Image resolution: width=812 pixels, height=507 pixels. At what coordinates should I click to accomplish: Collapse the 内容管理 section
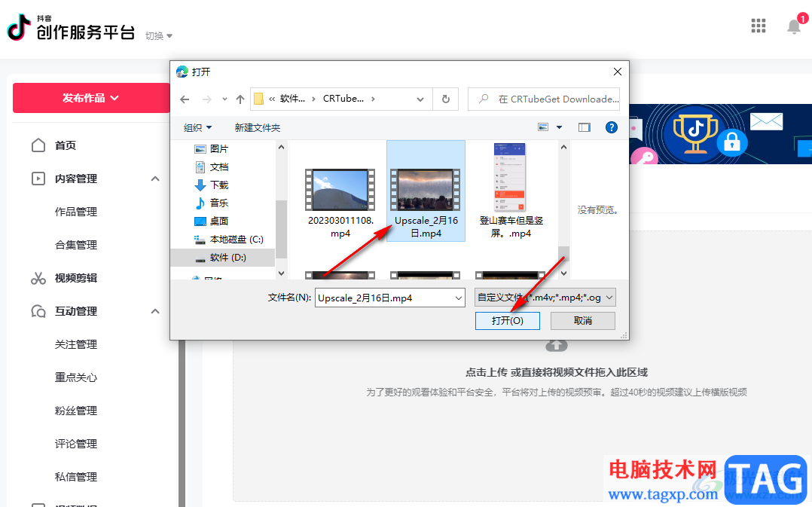point(155,179)
